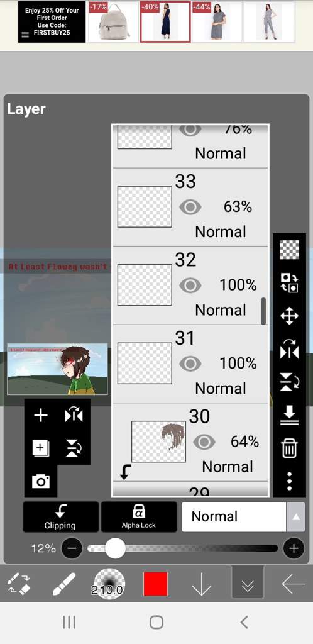Select the move/transform layer arrows icon

[289, 317]
